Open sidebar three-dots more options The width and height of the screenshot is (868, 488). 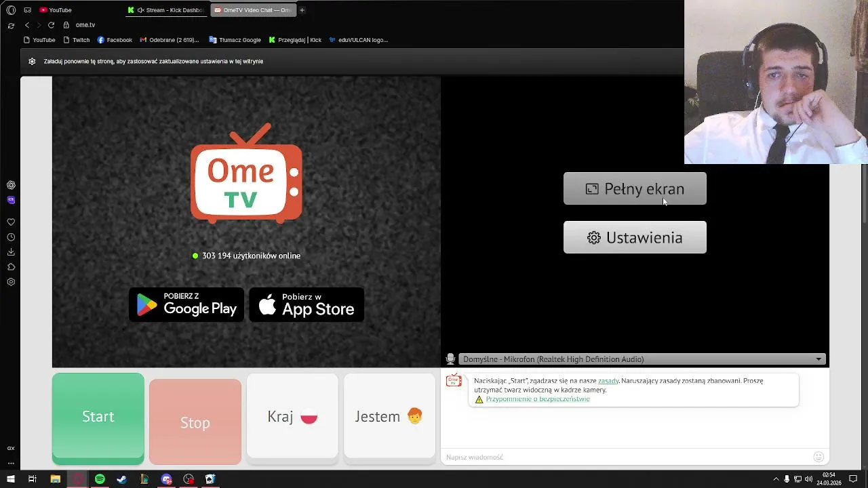11,464
